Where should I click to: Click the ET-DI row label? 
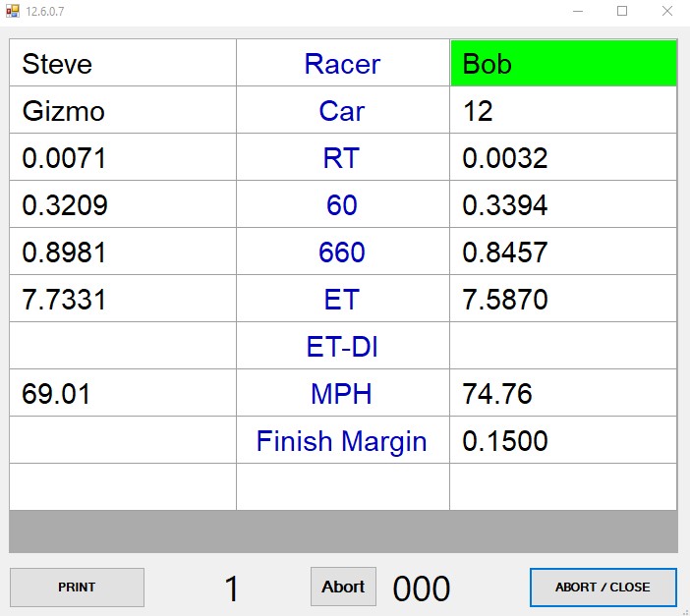coord(342,346)
